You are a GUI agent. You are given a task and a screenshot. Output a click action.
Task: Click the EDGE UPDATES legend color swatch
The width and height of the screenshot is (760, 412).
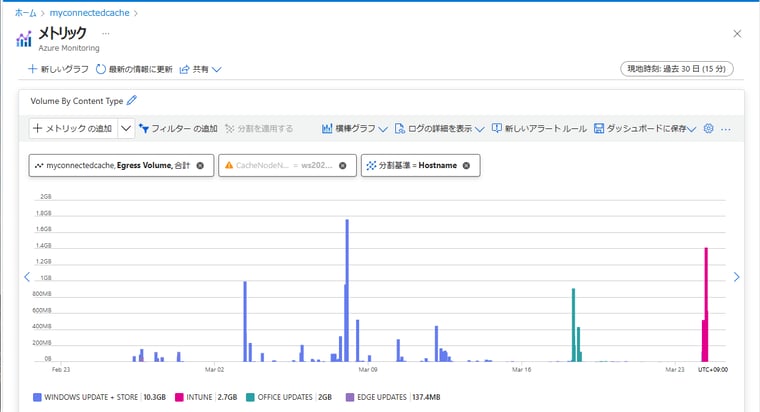click(x=350, y=397)
